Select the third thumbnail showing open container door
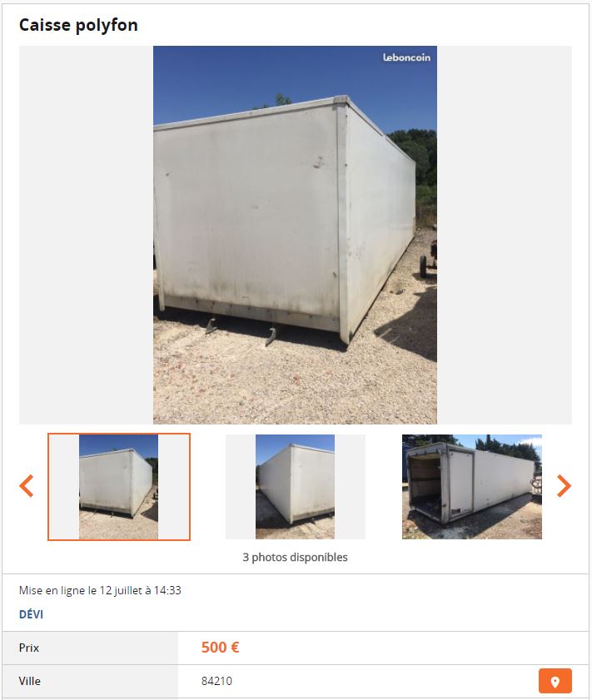The image size is (592, 700). (472, 487)
